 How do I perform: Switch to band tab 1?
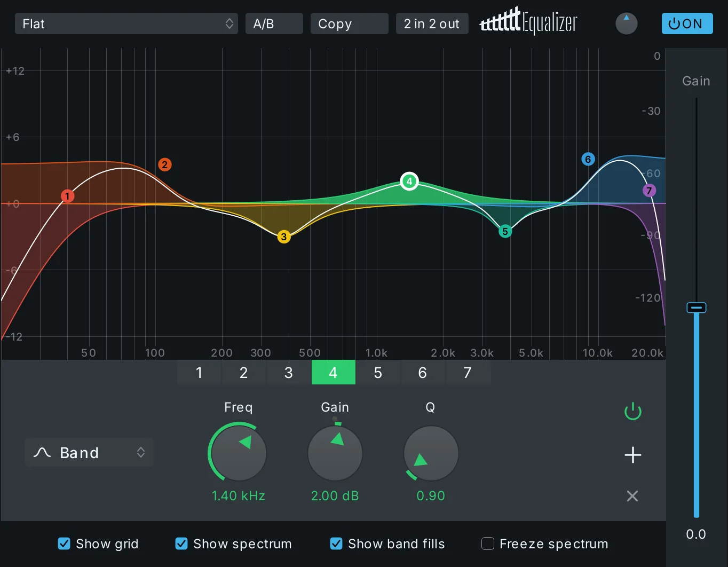199,372
